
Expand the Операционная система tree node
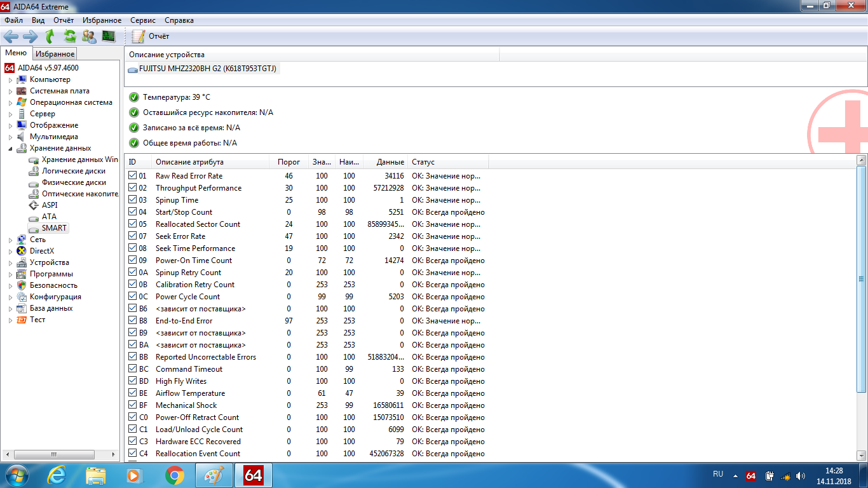[x=10, y=103]
